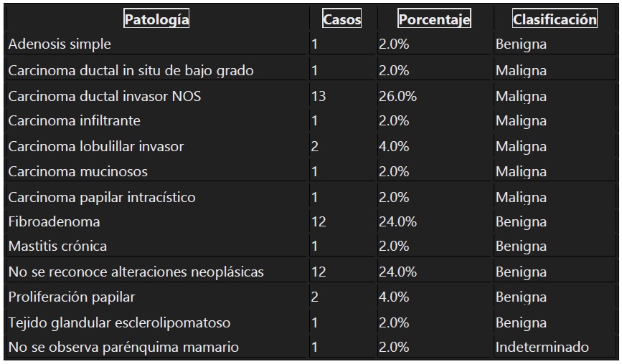The image size is (622, 364).
Task: Click the Clasificación column header
Action: pyautogui.click(x=555, y=20)
